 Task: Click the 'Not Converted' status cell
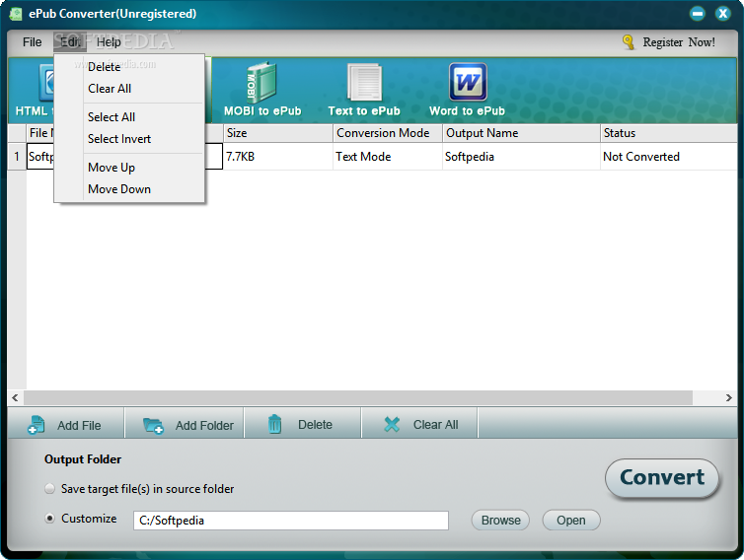[669, 157]
